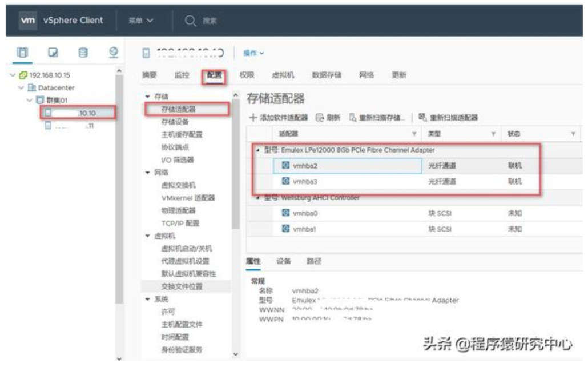Click the 重新扫描适配器 icon
Image resolution: width=588 pixels, height=367 pixels.
coord(422,117)
